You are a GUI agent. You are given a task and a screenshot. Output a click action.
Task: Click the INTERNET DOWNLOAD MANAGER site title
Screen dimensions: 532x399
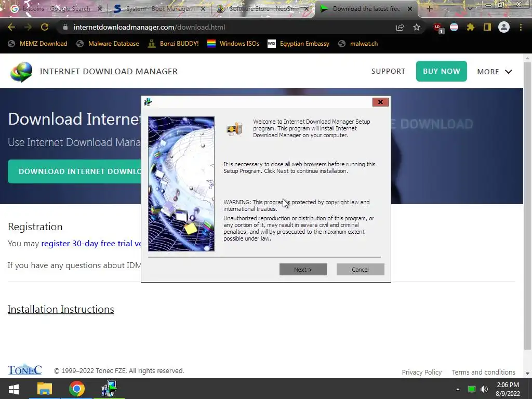[x=109, y=72]
